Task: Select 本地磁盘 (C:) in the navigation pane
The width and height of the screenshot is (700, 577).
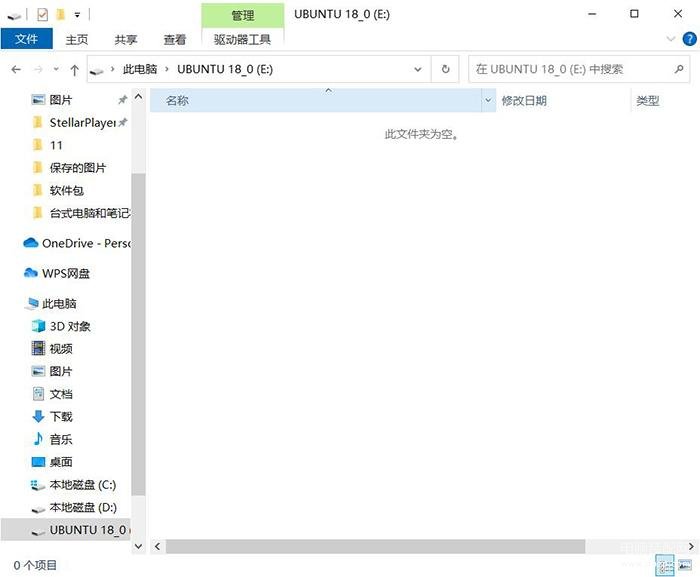Action: 82,484
